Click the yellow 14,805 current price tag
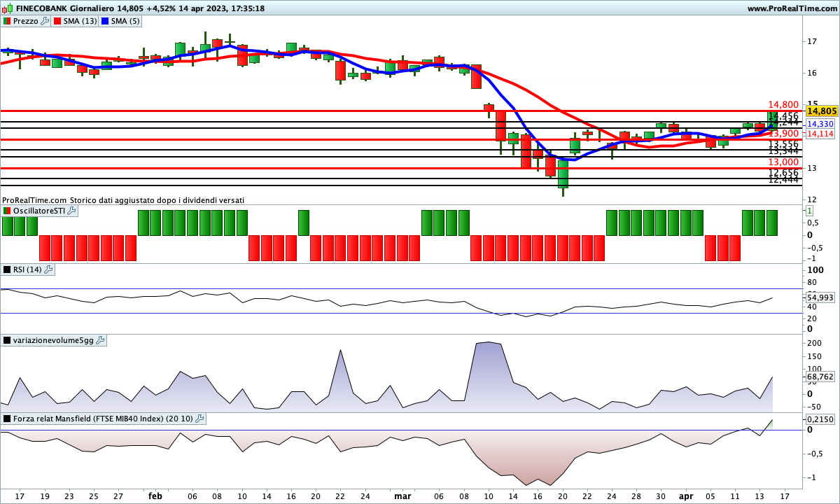This screenshot has height=504, width=840. tap(822, 111)
